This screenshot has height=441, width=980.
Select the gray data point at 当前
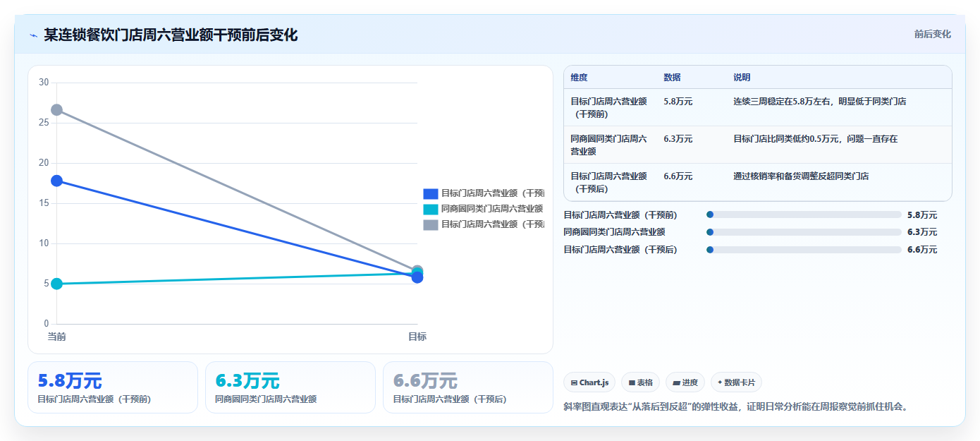point(56,110)
